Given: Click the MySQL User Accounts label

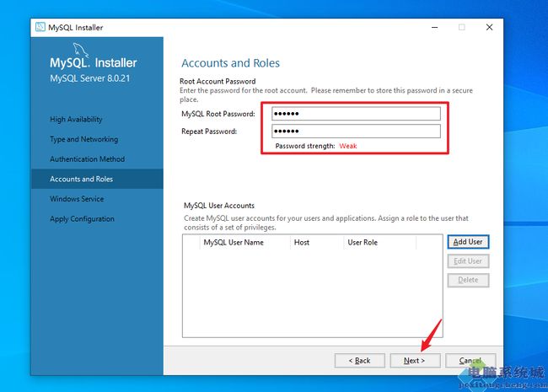Looking at the screenshot, I should click(219, 206).
